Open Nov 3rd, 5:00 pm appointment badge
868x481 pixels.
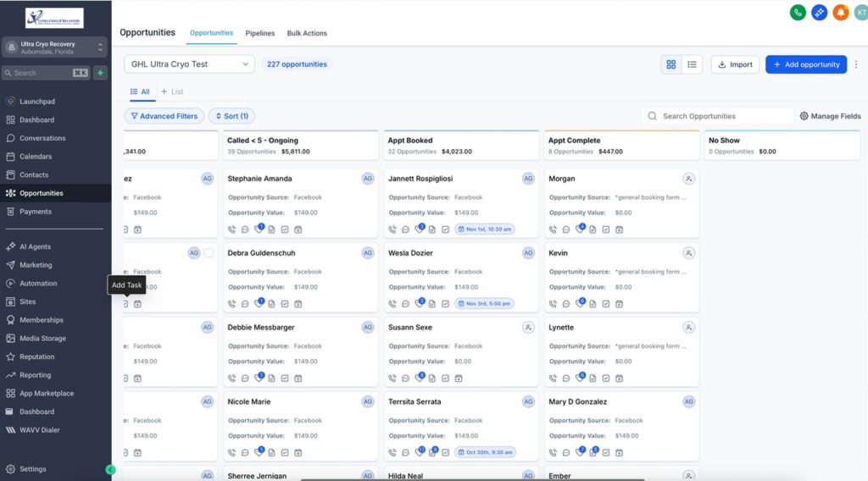coord(485,303)
